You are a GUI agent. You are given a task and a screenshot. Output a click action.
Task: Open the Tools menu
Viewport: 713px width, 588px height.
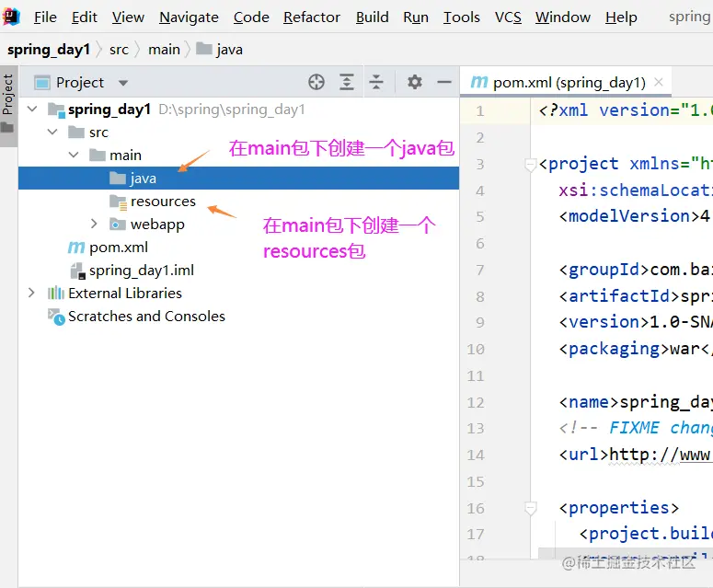pyautogui.click(x=462, y=17)
